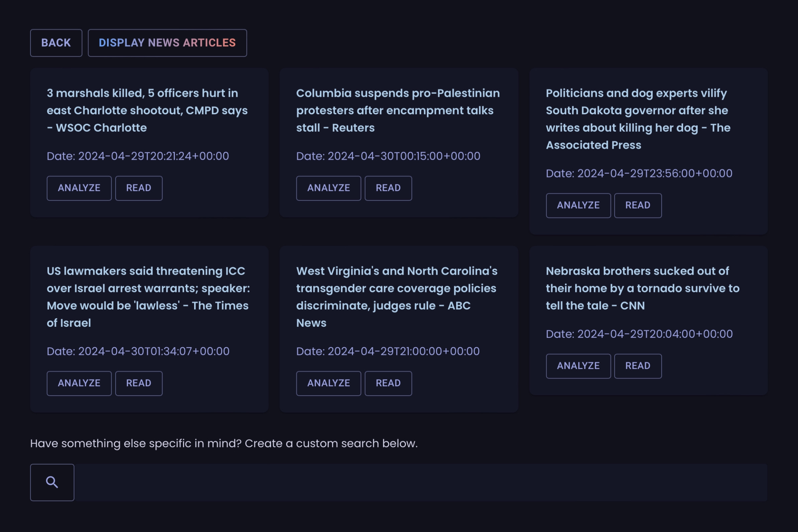Analyze the South Dakota governor article
The height and width of the screenshot is (532, 798).
pyautogui.click(x=578, y=205)
